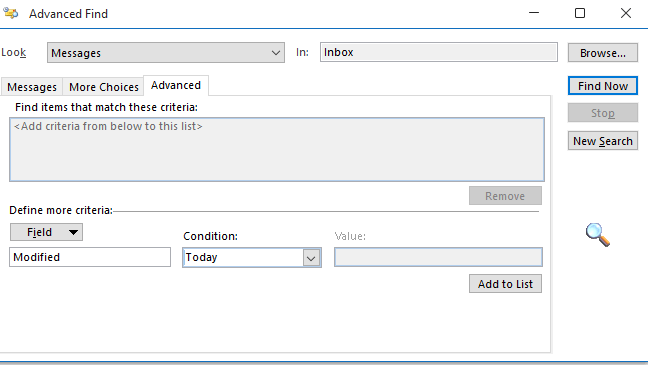Switch to the More Choices tab

pos(104,87)
